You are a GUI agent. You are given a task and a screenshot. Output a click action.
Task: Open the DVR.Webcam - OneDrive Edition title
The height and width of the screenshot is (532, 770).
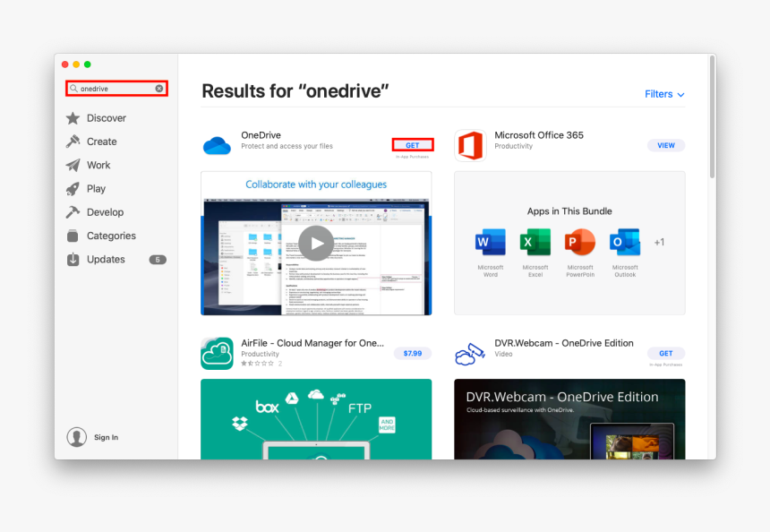pos(564,343)
